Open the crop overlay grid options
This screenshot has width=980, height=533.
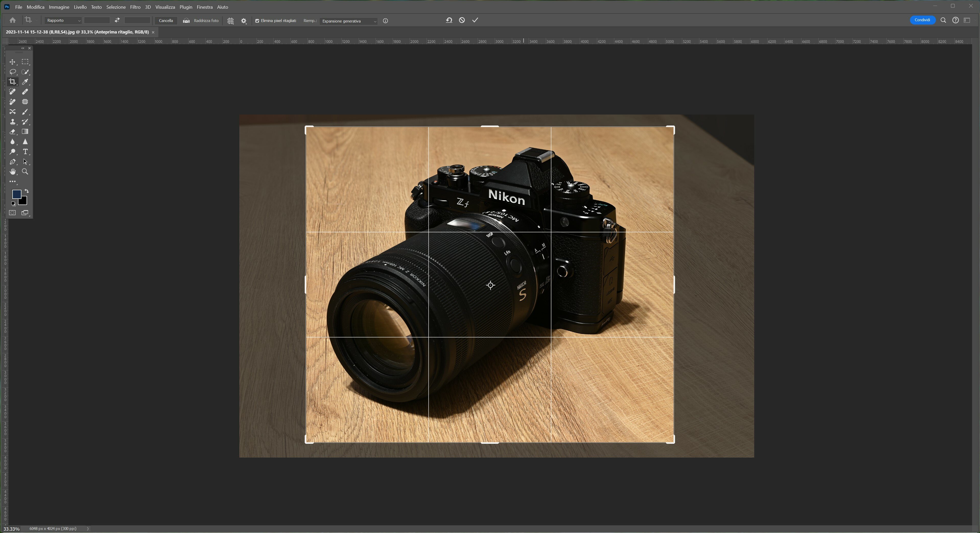point(231,21)
